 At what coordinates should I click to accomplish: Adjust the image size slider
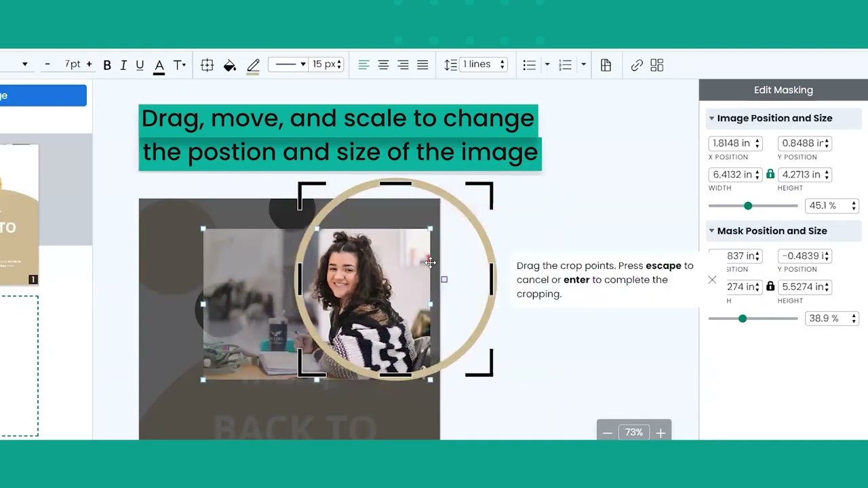(748, 205)
